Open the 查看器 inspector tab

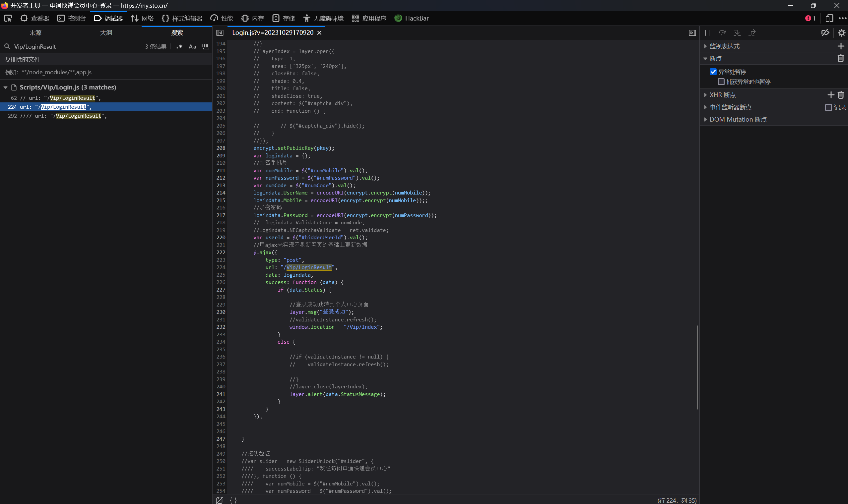[x=35, y=18]
